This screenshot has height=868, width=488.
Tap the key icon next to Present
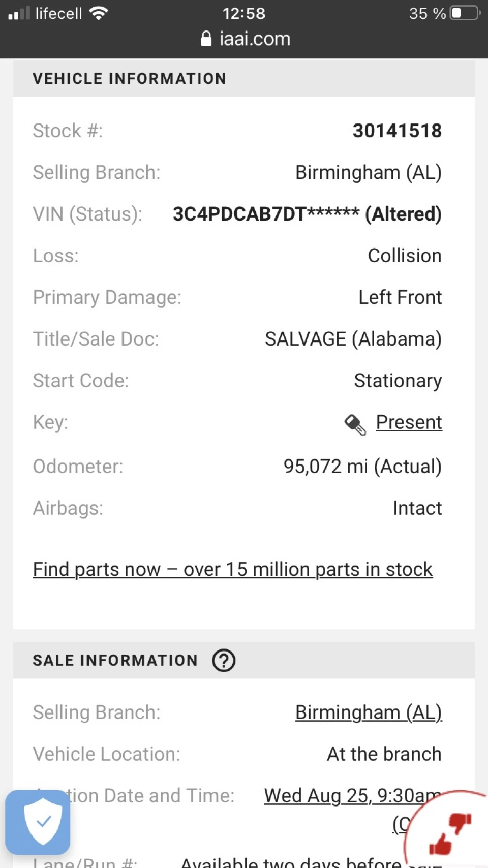355,424
